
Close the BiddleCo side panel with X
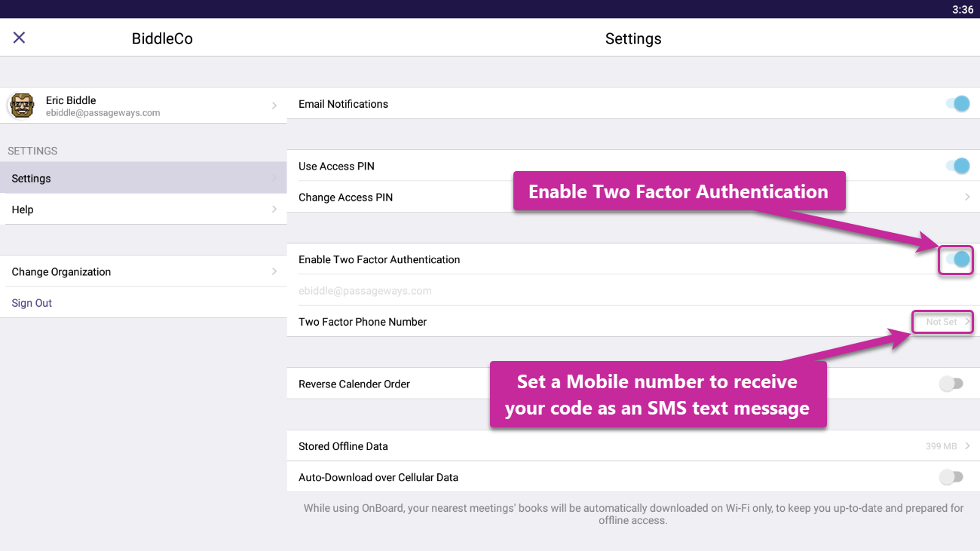click(20, 38)
